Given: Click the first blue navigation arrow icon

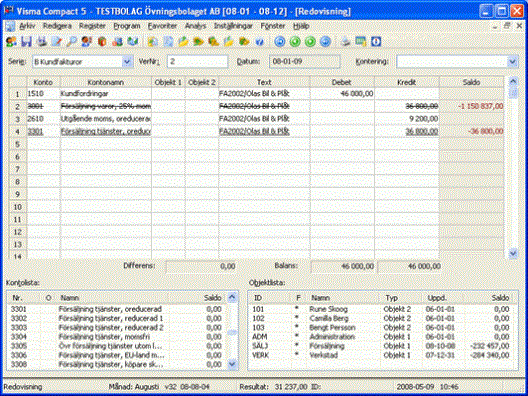Looking at the screenshot, I should 280,42.
